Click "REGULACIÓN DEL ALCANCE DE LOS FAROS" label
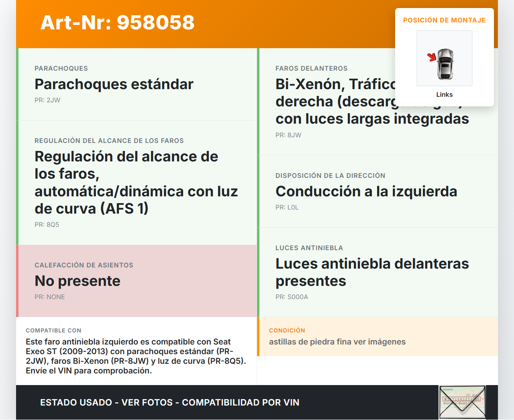The image size is (514, 420). [x=109, y=141]
